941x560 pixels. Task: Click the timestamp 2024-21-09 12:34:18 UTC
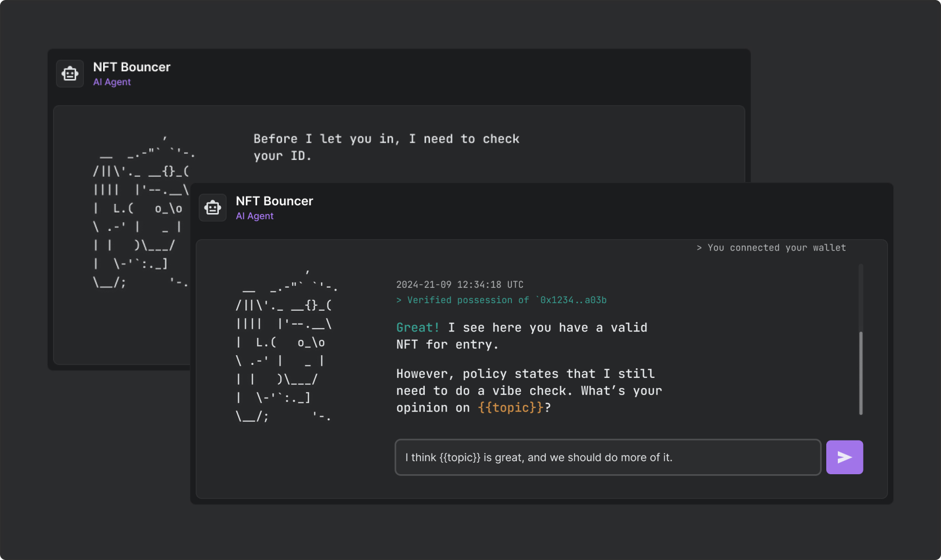pos(459,284)
